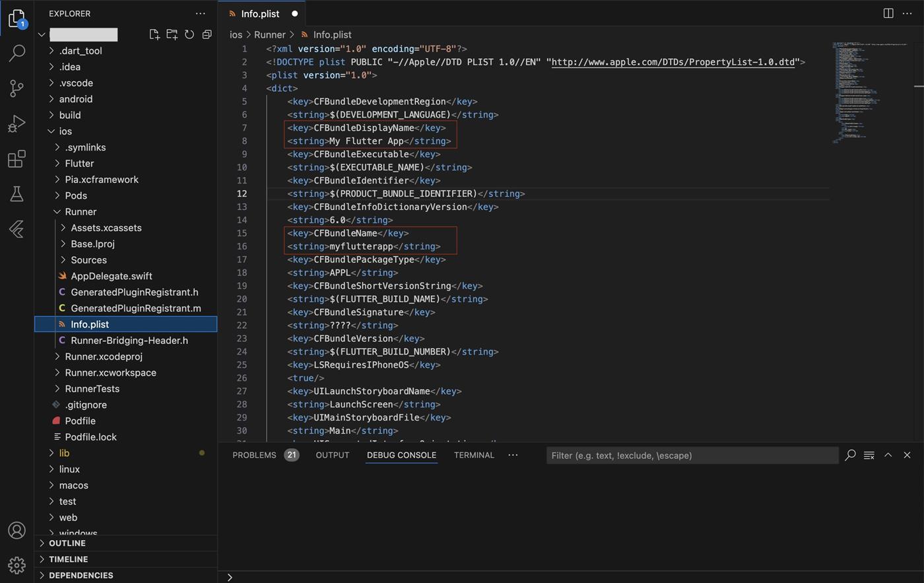Open the Extensions view icon
924x583 pixels.
17,158
